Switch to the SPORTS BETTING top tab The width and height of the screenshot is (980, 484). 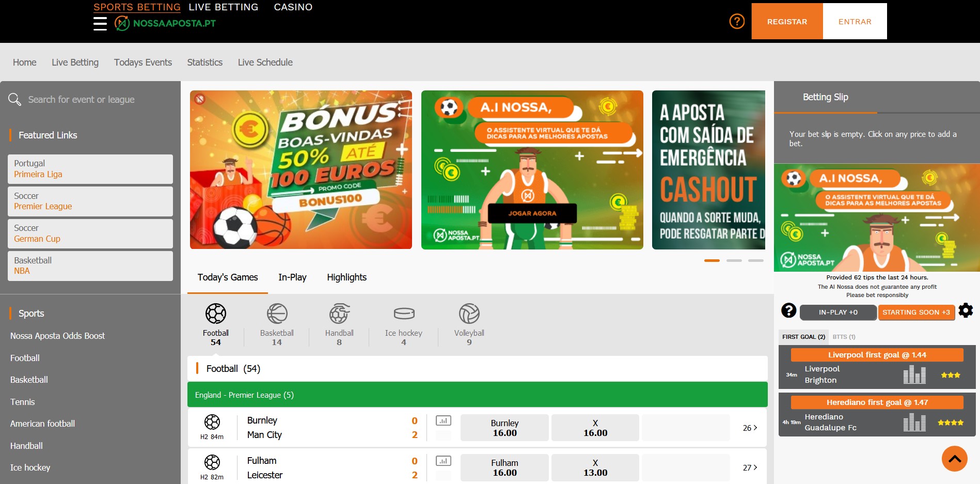(137, 7)
